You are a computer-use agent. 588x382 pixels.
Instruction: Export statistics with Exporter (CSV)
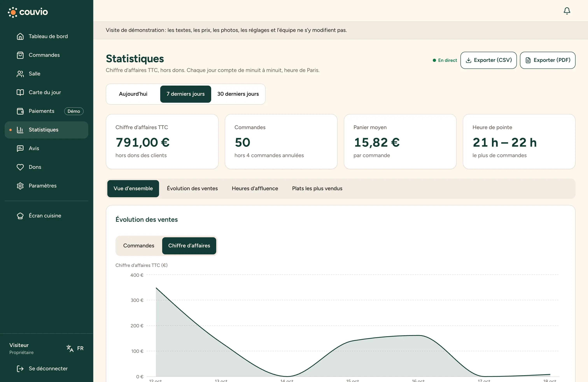tap(488, 60)
